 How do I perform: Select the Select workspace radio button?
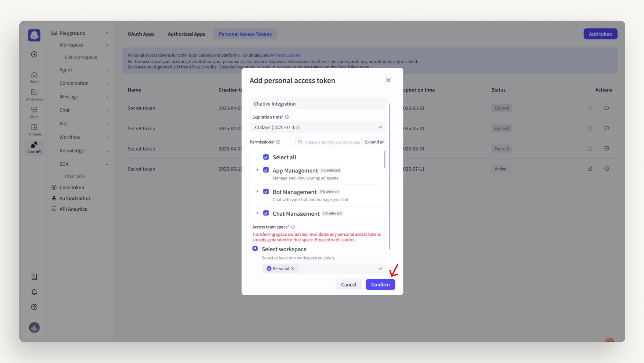[255, 249]
